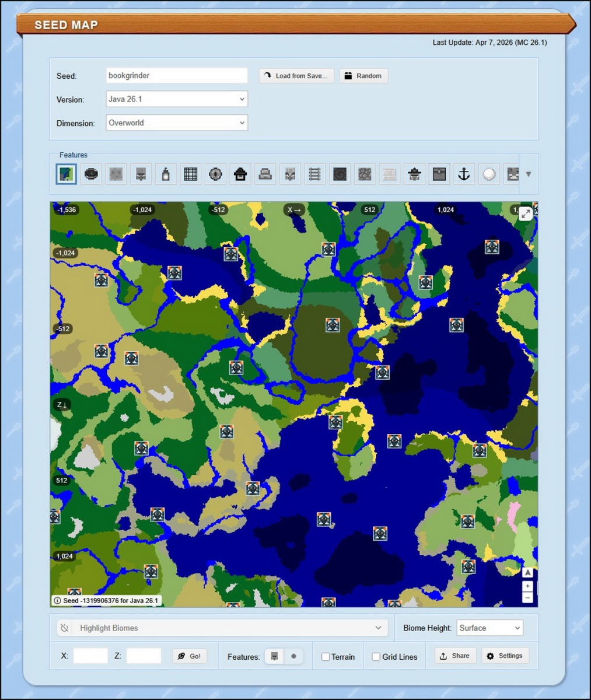
Task: Enable the Grid Lines checkbox
Action: click(376, 656)
